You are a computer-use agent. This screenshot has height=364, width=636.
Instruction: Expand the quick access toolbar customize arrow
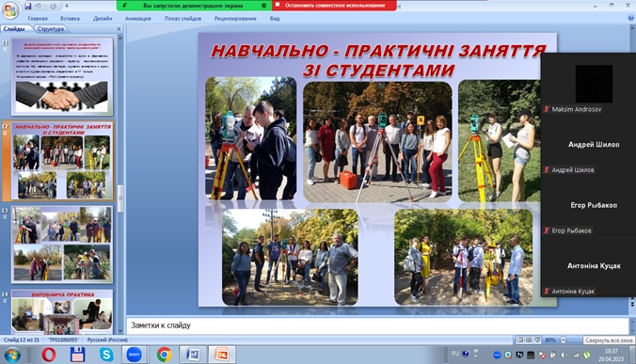(x=67, y=6)
